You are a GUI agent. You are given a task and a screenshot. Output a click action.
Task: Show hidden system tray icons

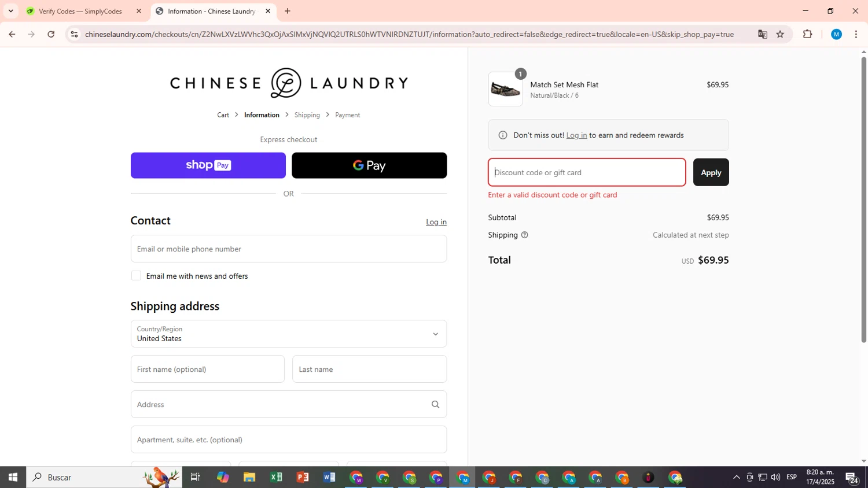coord(736,477)
